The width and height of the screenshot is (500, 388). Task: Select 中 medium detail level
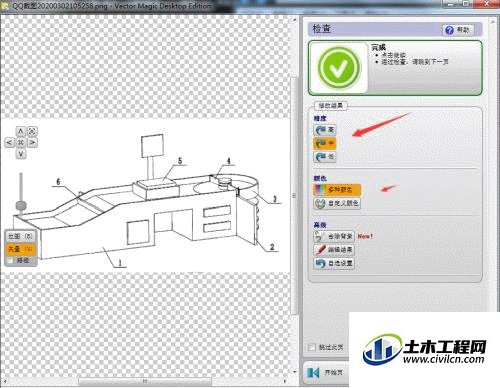coord(325,143)
